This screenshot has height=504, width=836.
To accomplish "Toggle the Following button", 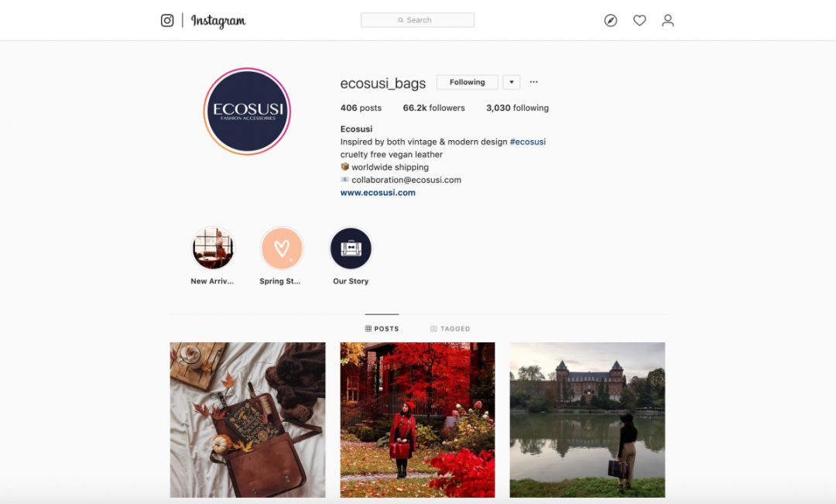I will click(x=467, y=82).
